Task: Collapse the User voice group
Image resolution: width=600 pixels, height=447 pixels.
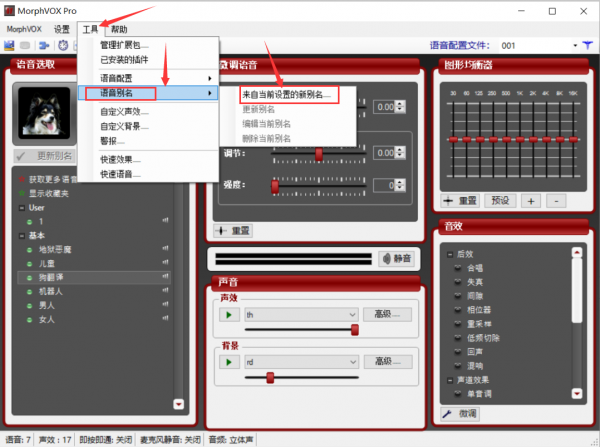Action: click(x=22, y=208)
